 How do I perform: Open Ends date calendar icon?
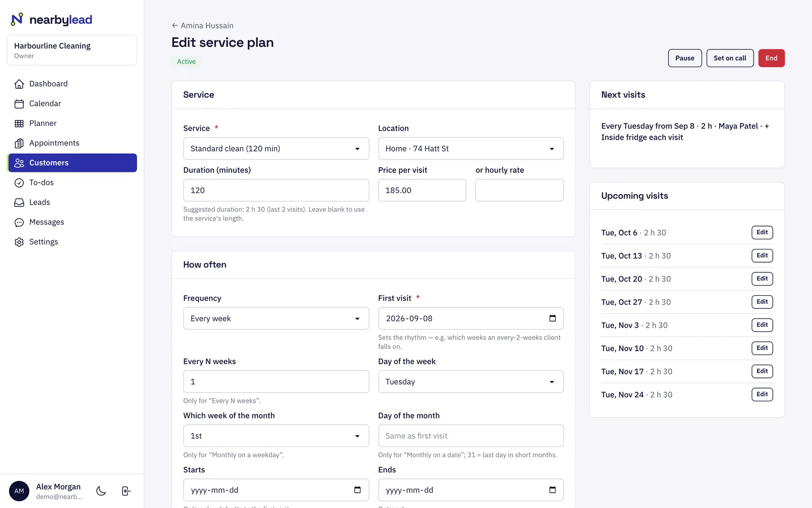[553, 490]
